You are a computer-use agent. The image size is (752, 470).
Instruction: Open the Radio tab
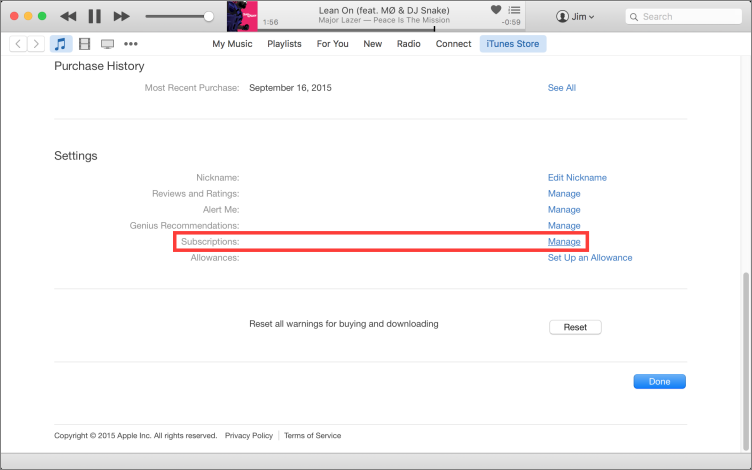click(x=409, y=44)
